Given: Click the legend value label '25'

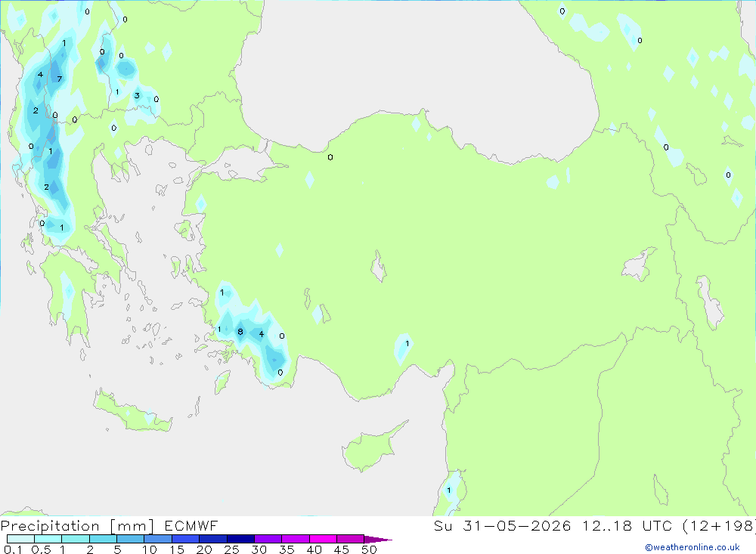Looking at the screenshot, I should point(231,549).
